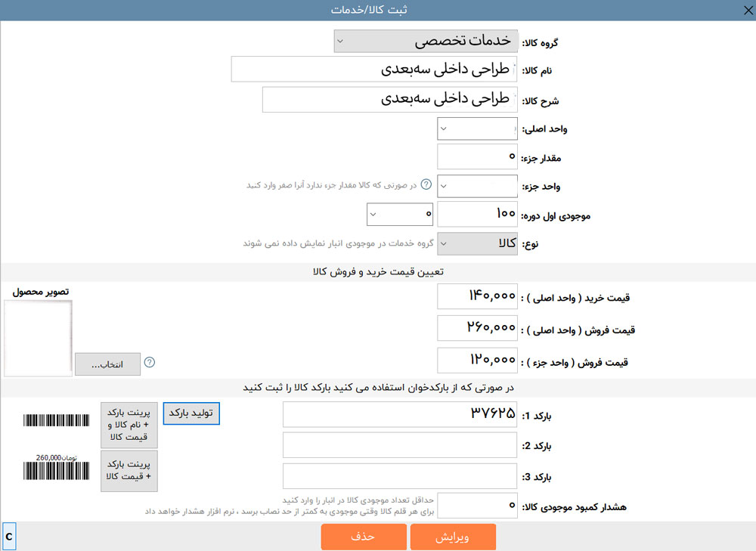This screenshot has height=551, width=756.
Task: Click the بارکدخوان instruction line
Action: (x=379, y=388)
